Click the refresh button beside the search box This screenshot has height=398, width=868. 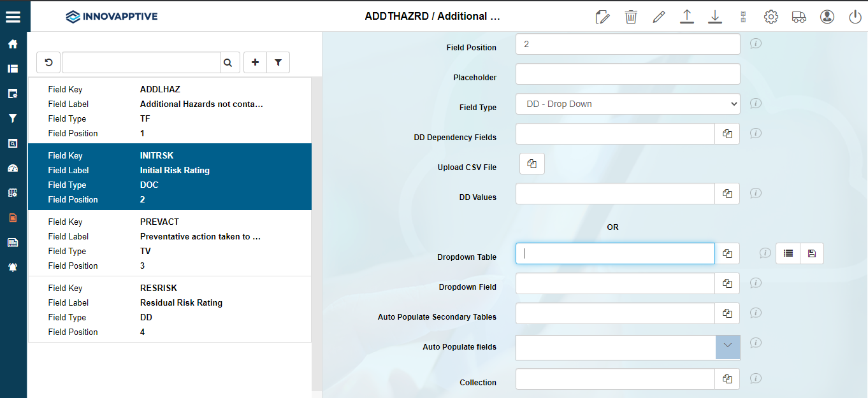(x=48, y=62)
